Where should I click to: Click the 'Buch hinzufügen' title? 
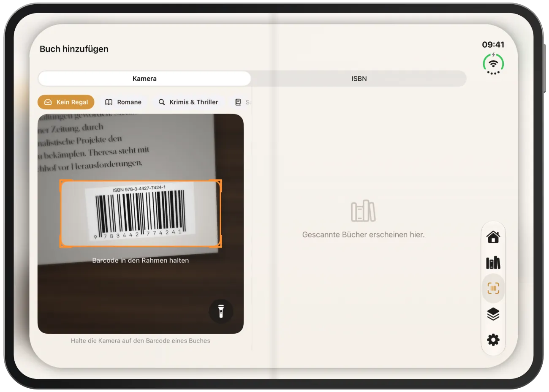[x=74, y=49]
